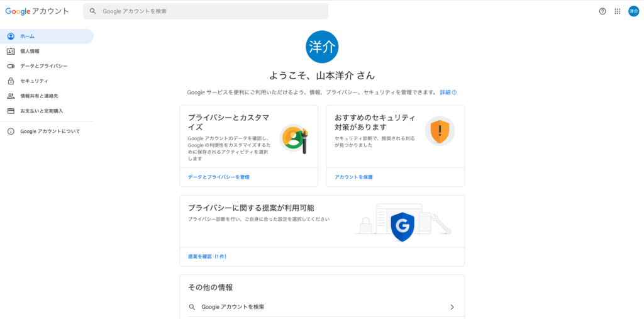Image resolution: width=644 pixels, height=319 pixels.
Task: Click the small help icon beside 詳細
Action: (454, 92)
